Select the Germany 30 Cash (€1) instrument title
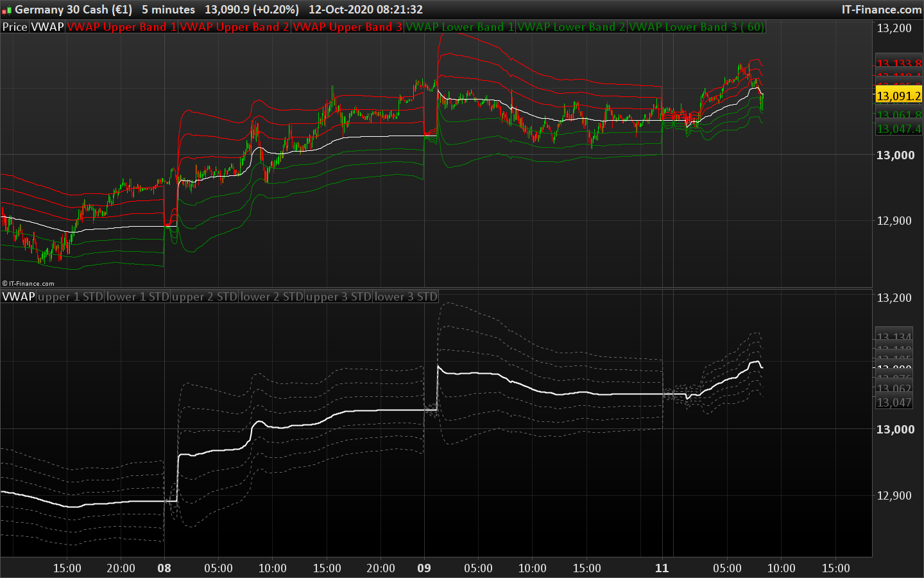 click(73, 10)
